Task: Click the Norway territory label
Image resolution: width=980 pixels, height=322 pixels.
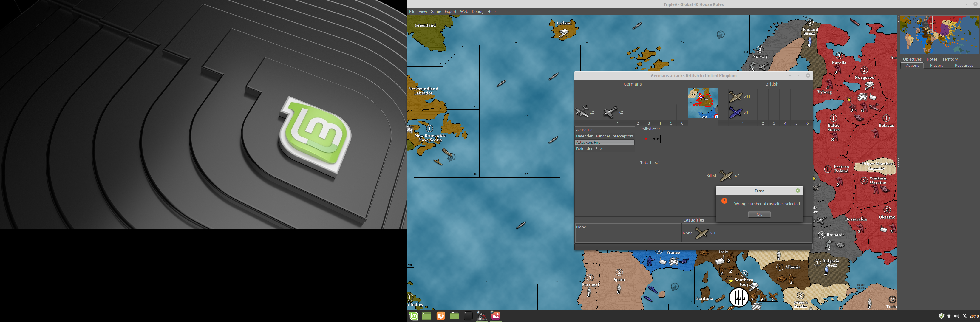Action: click(760, 56)
